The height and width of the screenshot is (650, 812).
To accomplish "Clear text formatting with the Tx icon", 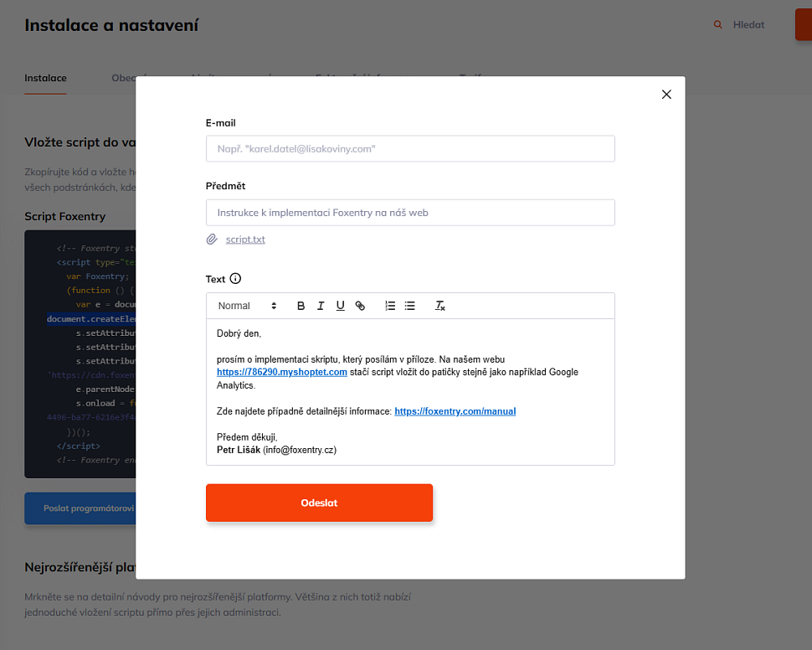I will [440, 306].
